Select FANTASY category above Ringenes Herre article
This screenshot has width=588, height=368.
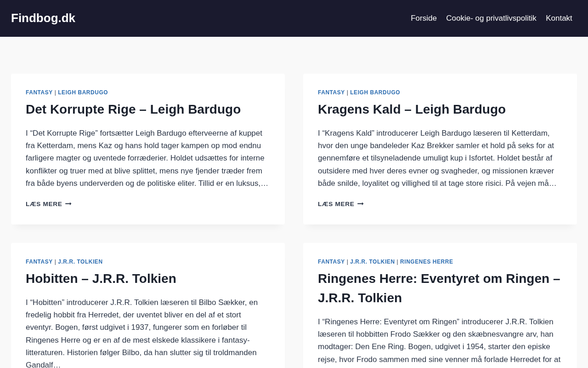click(x=331, y=262)
